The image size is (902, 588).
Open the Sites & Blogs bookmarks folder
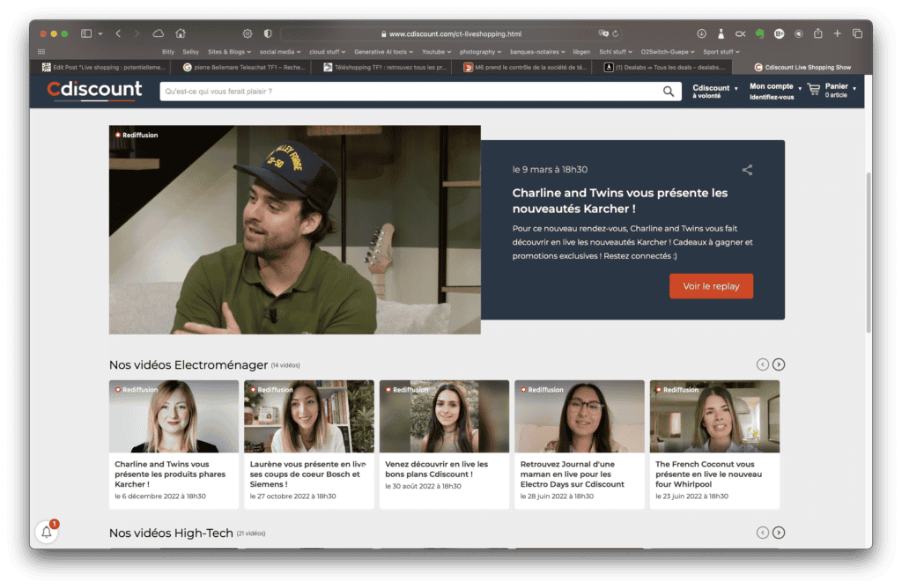pyautogui.click(x=229, y=52)
